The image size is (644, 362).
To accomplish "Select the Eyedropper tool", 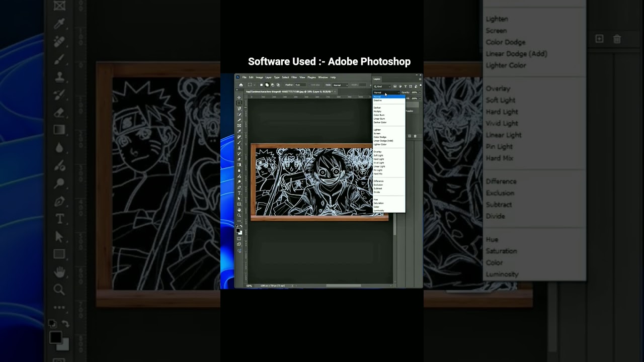I will (239, 131).
